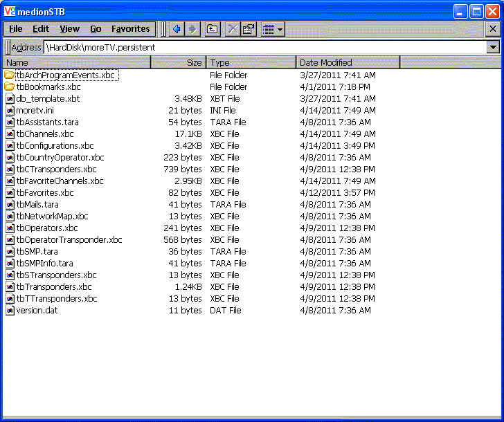Viewport: 504px width, 422px height.
Task: Select the moretv.ini file icon
Action: [10, 111]
